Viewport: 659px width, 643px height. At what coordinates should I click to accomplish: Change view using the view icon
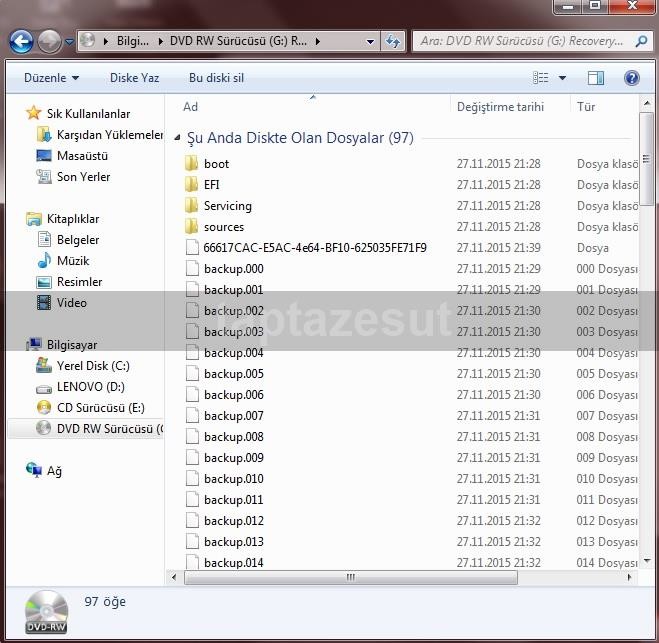click(x=541, y=78)
